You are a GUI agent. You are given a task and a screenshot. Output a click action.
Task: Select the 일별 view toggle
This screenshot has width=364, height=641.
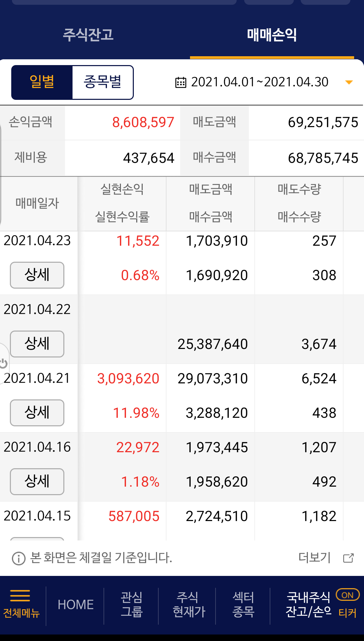[x=42, y=82]
